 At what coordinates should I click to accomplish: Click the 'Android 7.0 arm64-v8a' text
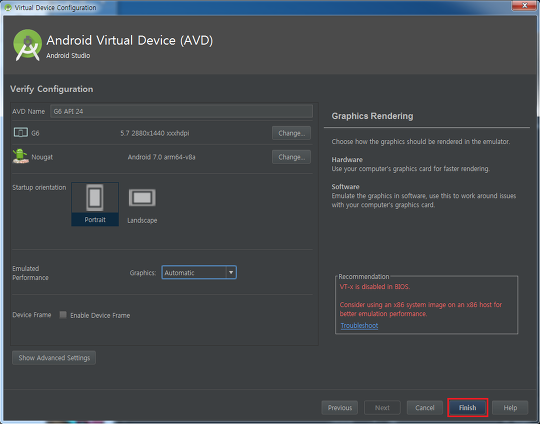click(162, 157)
